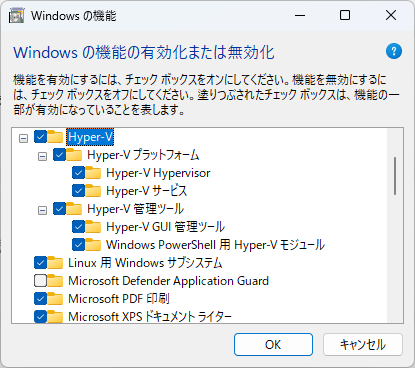Select Linux 用 Windows サブシステム label
The height and width of the screenshot is (368, 415).
tap(145, 263)
